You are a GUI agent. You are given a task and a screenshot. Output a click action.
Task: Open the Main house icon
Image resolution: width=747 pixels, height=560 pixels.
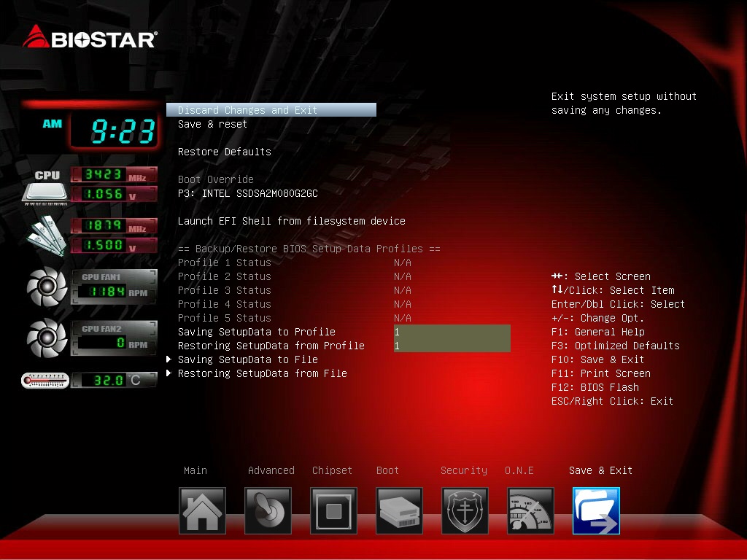(202, 510)
